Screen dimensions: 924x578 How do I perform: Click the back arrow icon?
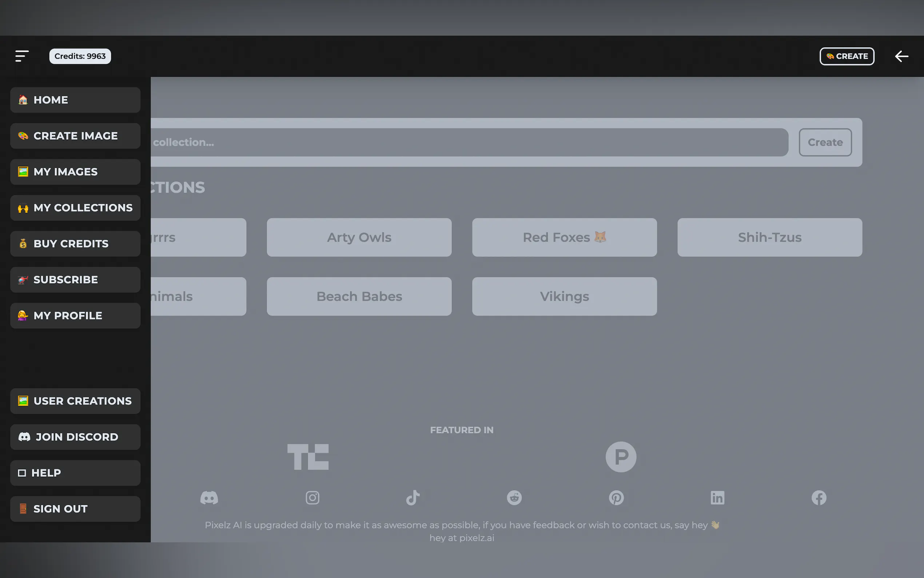[901, 56]
